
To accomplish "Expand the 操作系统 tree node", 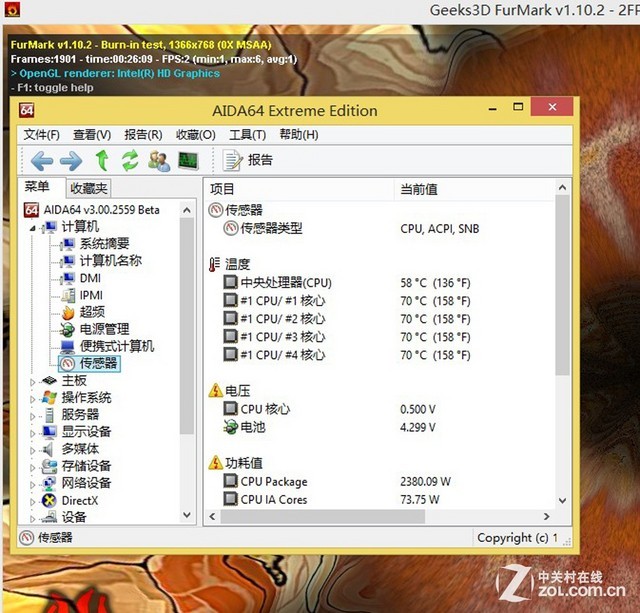I will click(x=33, y=399).
